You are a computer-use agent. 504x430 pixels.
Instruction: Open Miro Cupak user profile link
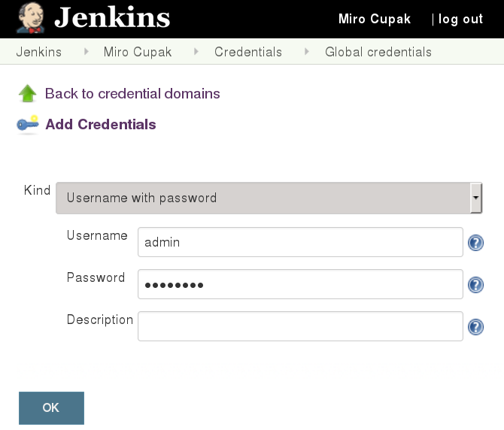click(x=375, y=20)
